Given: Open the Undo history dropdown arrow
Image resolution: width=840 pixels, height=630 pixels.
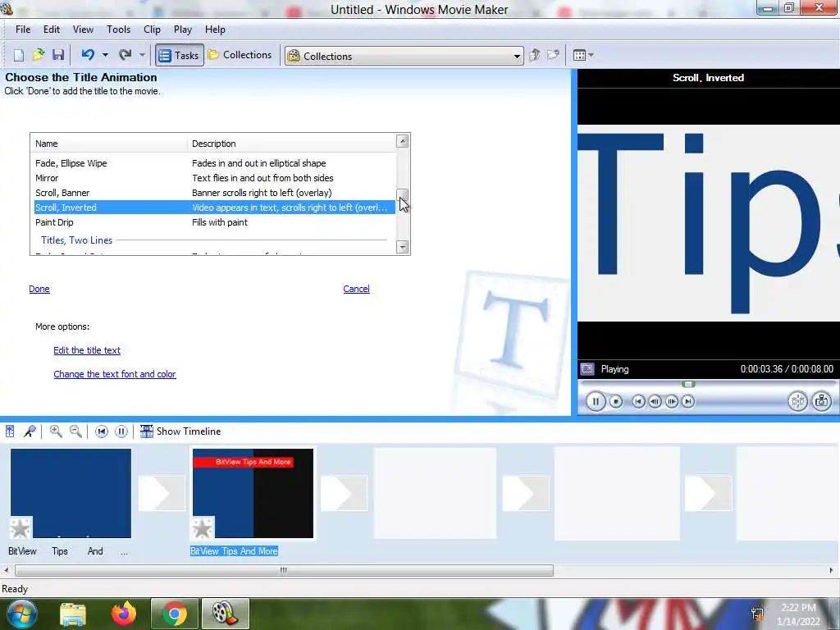Looking at the screenshot, I should [x=105, y=55].
